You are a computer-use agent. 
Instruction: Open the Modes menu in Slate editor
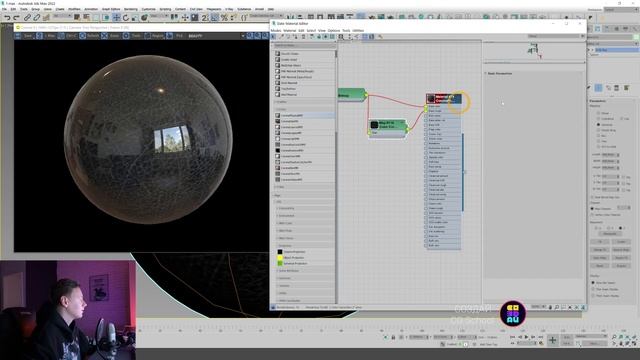tap(276, 31)
